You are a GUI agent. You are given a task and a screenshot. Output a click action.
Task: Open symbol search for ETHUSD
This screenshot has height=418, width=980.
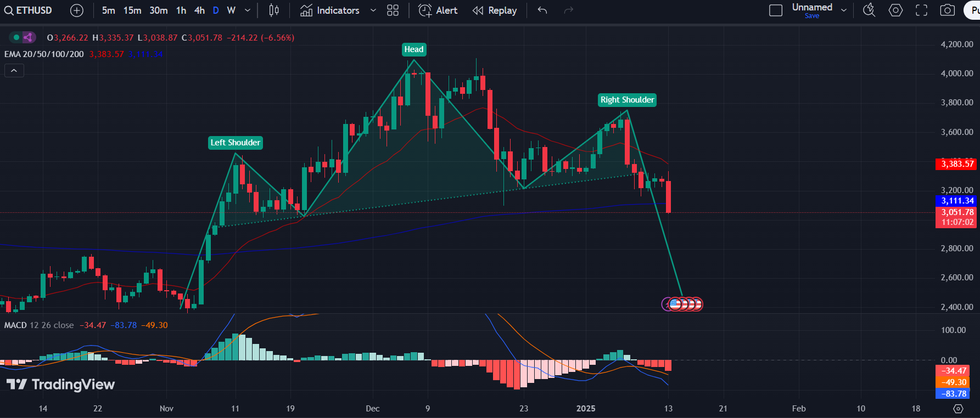[x=28, y=10]
